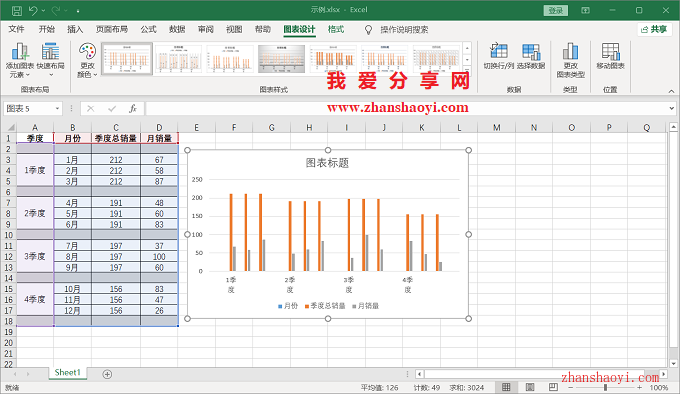680x394 pixels.
Task: Select the dark gray chart style thumbnail
Action: pos(281,59)
